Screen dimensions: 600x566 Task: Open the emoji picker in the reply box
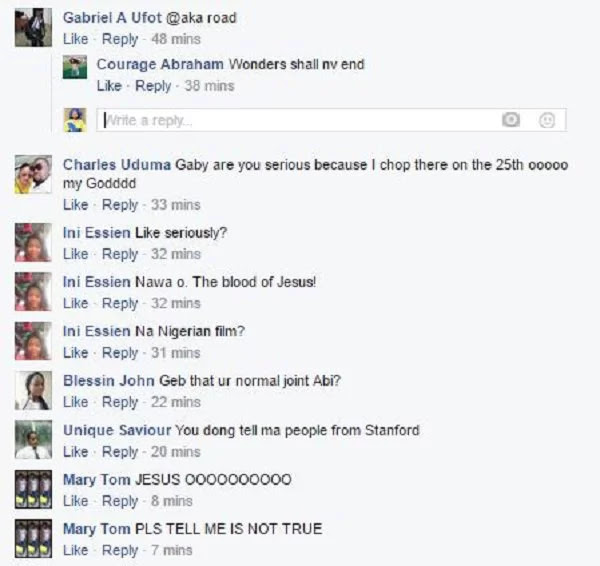point(547,120)
